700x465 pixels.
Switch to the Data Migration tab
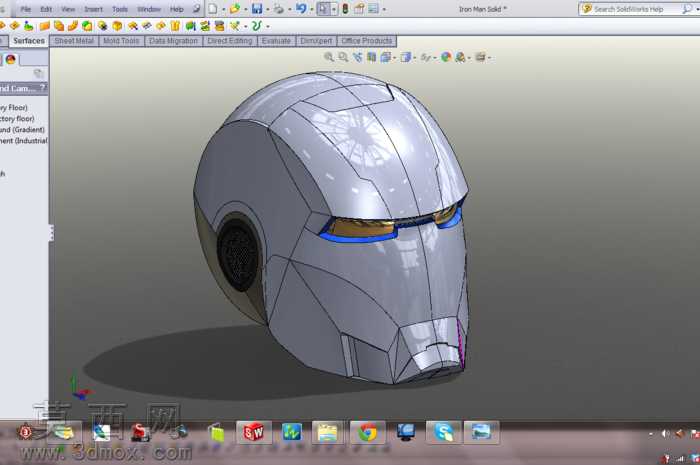click(173, 41)
